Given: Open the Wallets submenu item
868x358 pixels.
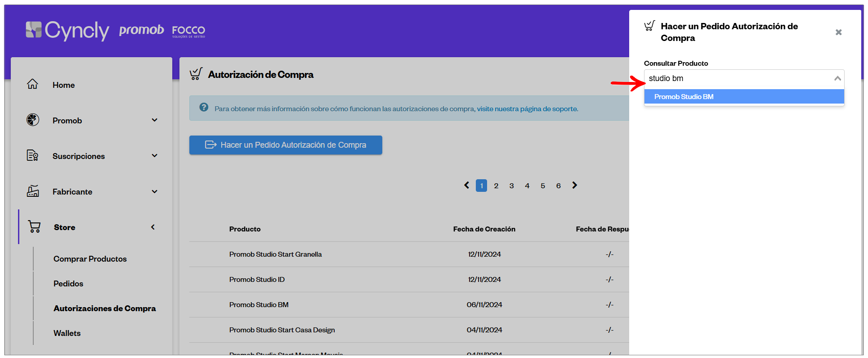Looking at the screenshot, I should coord(67,333).
